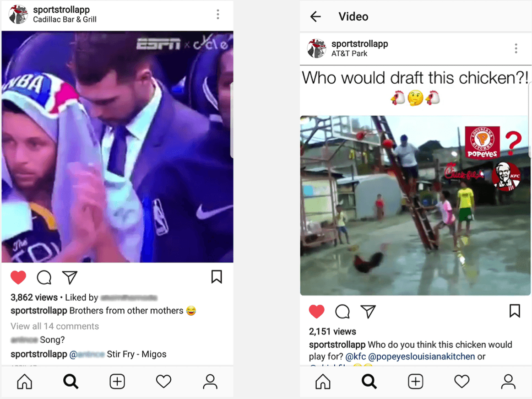Screen dimensions: 532x399
Task: Unlike the Brothers from other mothers post
Action: click(x=18, y=277)
